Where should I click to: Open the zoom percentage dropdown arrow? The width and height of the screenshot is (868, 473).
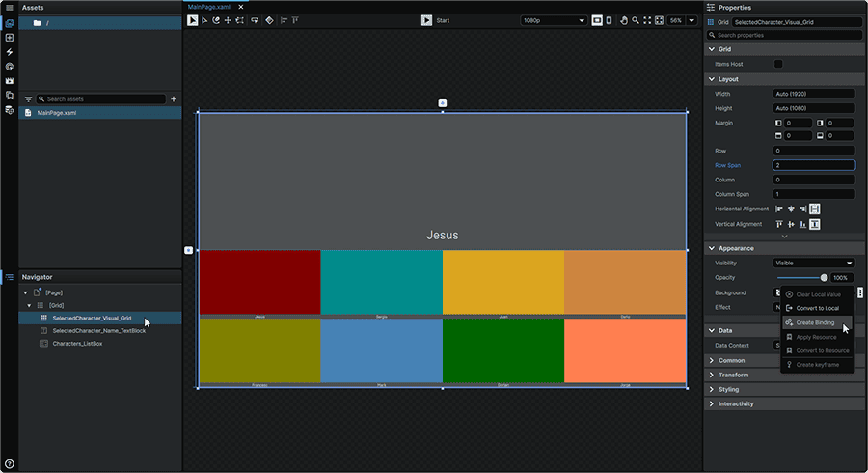(692, 20)
